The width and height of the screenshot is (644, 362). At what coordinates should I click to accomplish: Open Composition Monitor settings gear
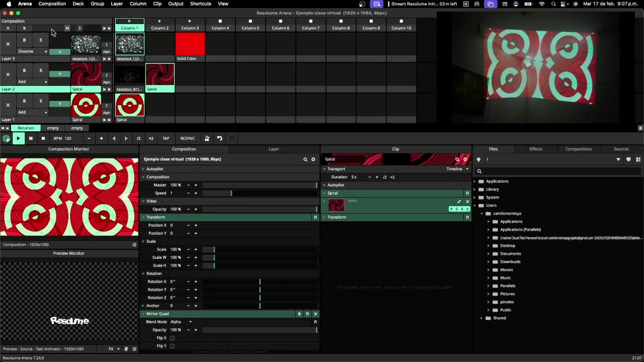(134, 245)
